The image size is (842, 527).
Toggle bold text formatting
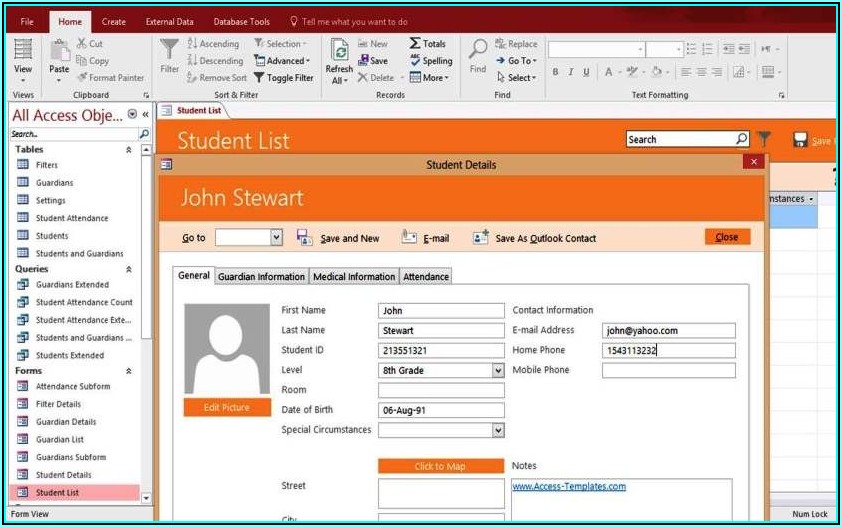pos(556,72)
